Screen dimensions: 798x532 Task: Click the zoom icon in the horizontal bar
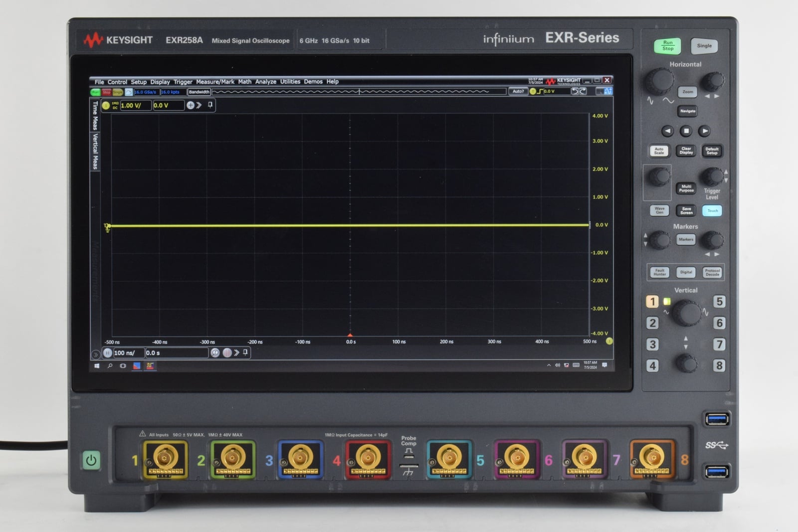[215, 353]
